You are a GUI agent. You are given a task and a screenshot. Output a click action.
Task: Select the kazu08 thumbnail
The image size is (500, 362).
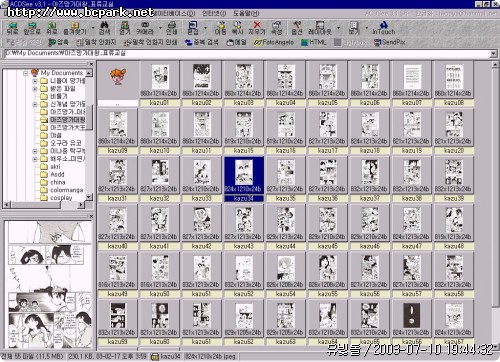(454, 84)
